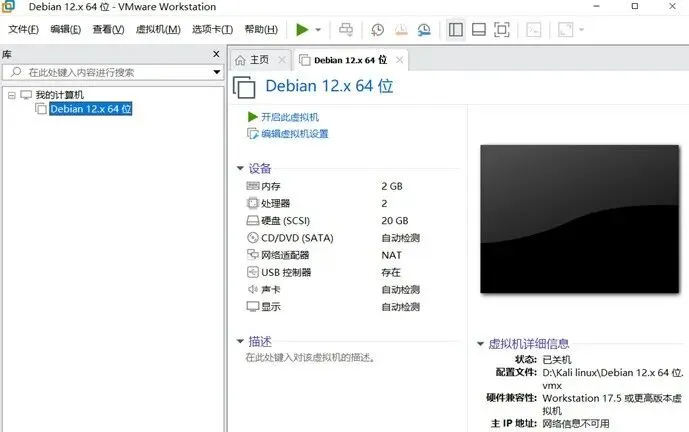Select Debian 12.x 64 位 in library tree
The image size is (689, 432).
(x=91, y=109)
